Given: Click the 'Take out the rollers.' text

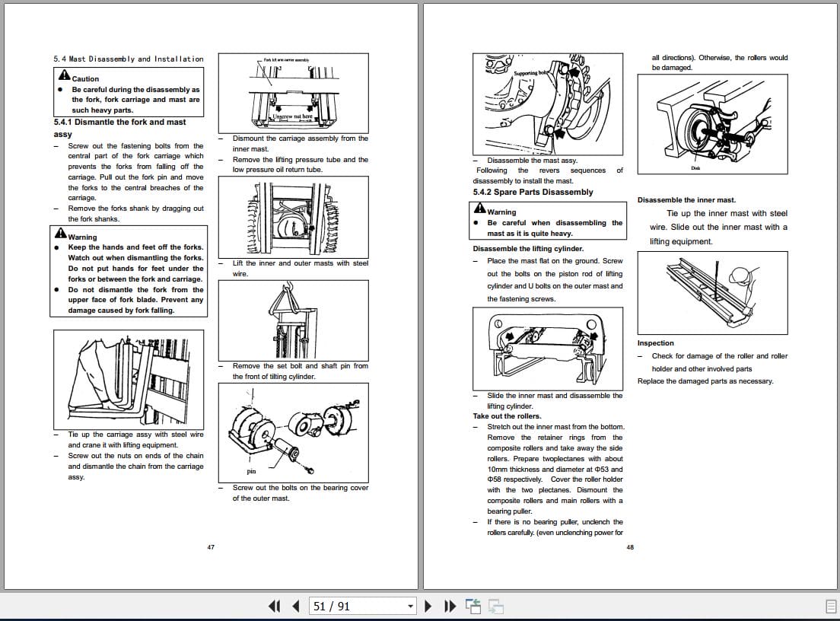Looking at the screenshot, I should pos(507,416).
